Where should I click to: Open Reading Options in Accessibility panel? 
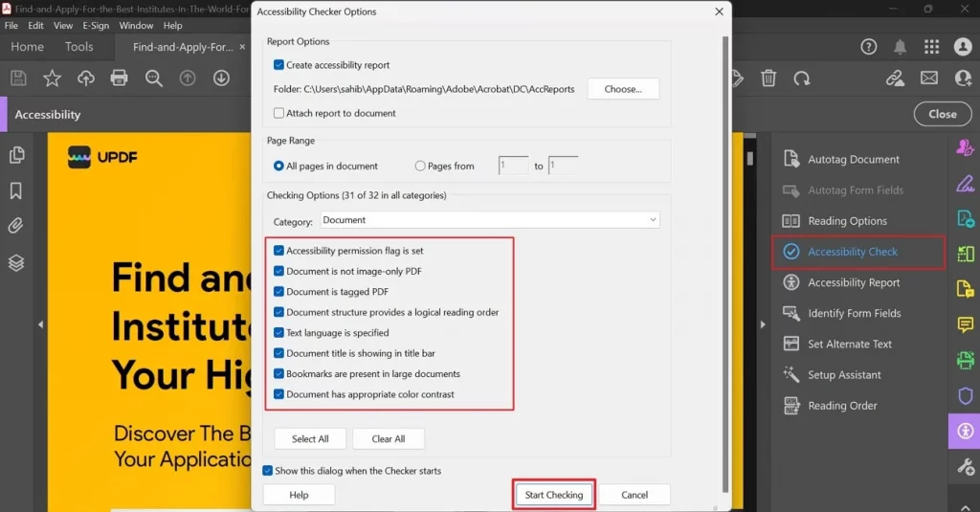pyautogui.click(x=835, y=221)
